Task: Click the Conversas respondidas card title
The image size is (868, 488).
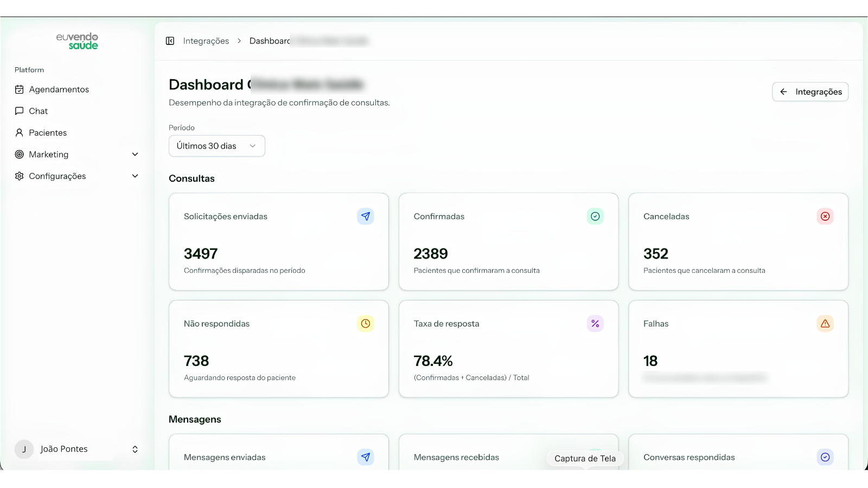Action: [x=689, y=457]
